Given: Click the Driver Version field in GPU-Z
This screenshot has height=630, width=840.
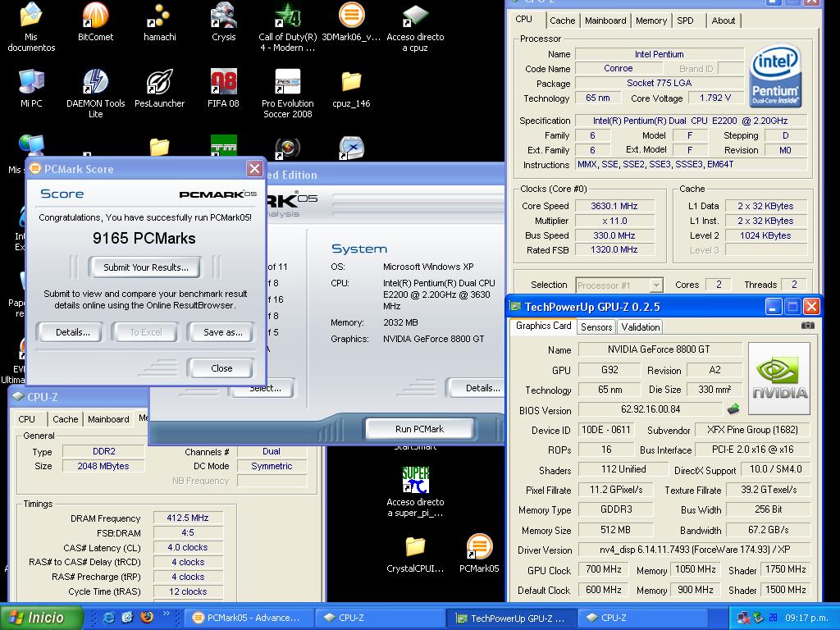Looking at the screenshot, I should click(x=694, y=550).
